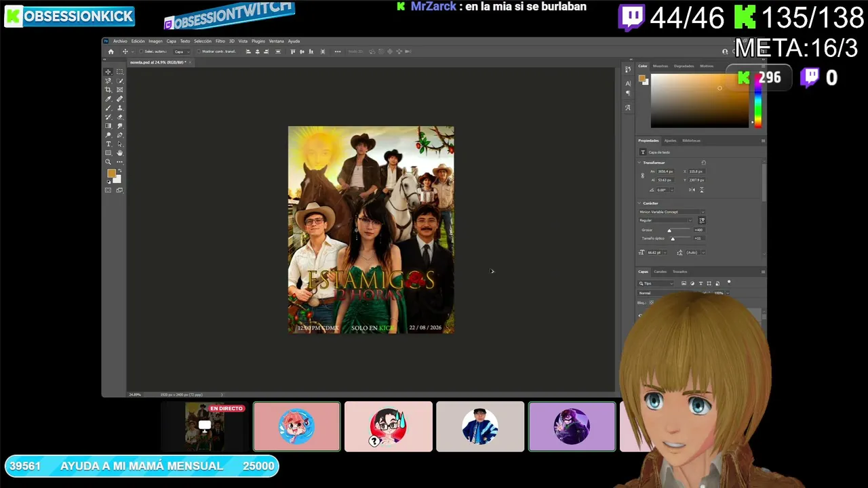The height and width of the screenshot is (488, 868).
Task: Select the Move tool in the toolbox
Action: point(108,72)
